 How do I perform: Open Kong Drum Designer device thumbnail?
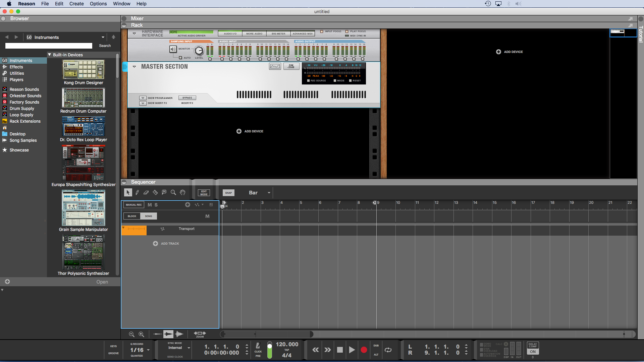click(x=84, y=69)
